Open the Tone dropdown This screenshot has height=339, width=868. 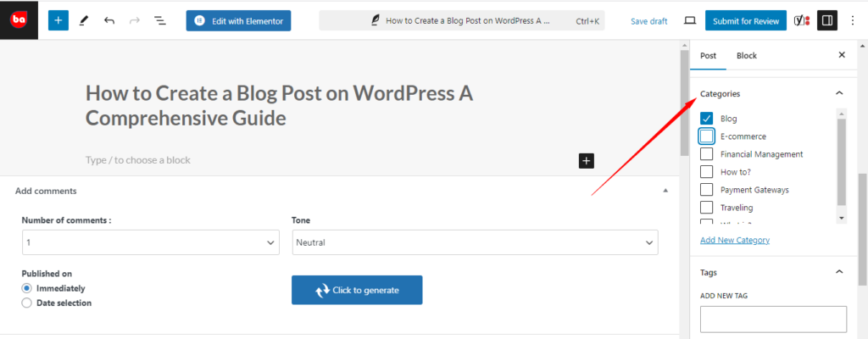(x=475, y=242)
